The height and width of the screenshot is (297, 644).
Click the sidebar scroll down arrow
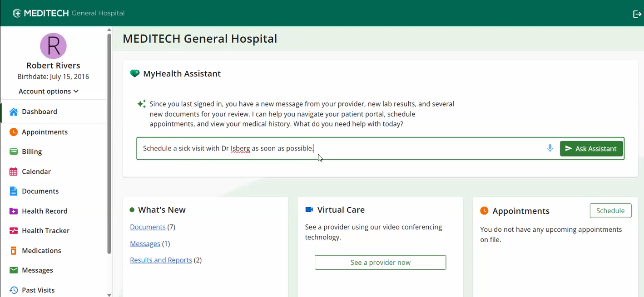[x=109, y=294]
